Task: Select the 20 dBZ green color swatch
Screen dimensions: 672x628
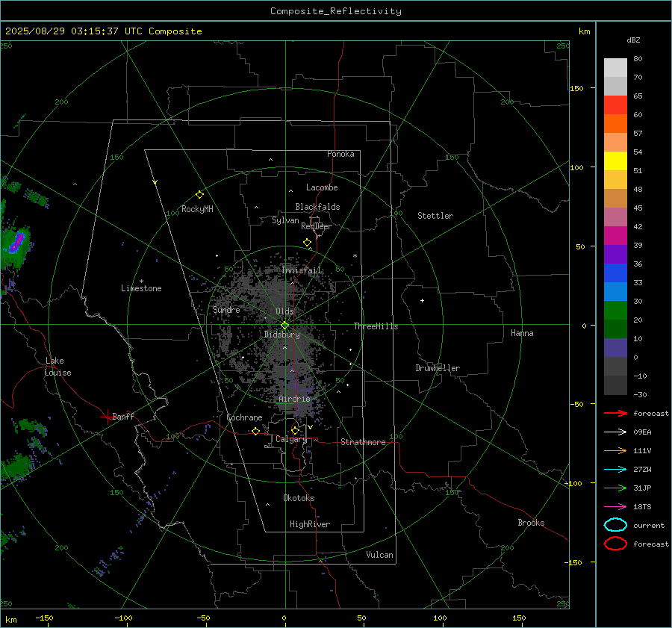Action: pos(615,310)
